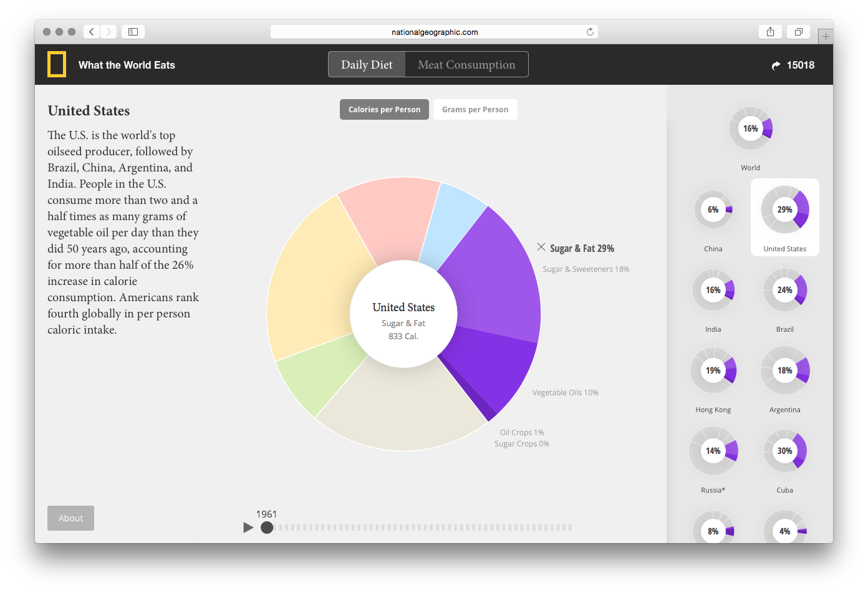
Task: Switch to the Meat Consumption tab
Action: click(466, 65)
